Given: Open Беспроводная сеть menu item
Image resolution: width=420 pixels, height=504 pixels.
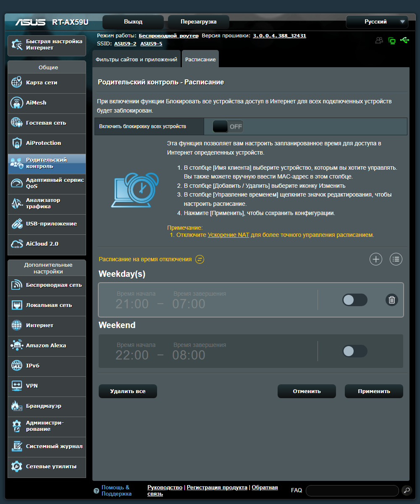Looking at the screenshot, I should coord(47,285).
